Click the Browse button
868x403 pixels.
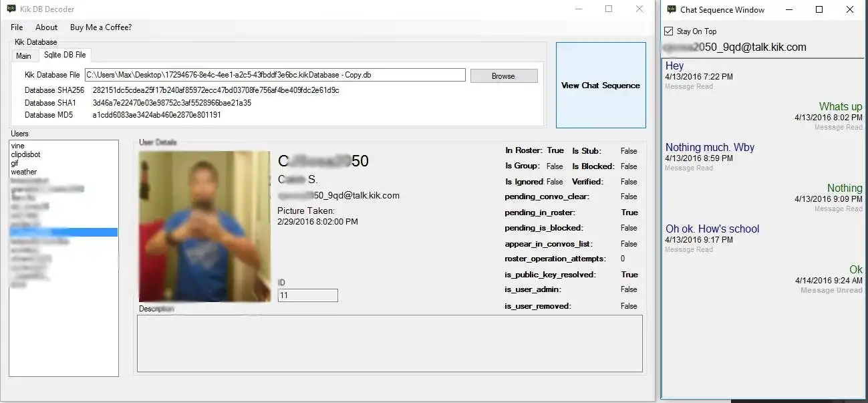pos(503,76)
